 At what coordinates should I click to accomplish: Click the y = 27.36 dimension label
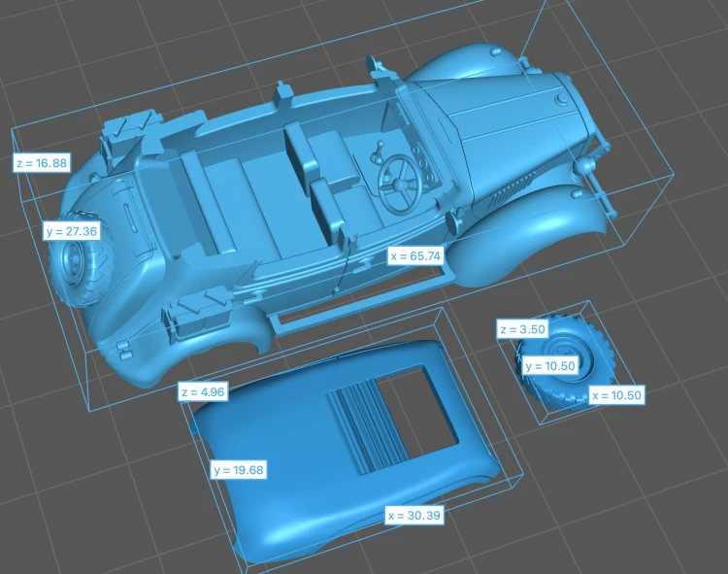(72, 231)
